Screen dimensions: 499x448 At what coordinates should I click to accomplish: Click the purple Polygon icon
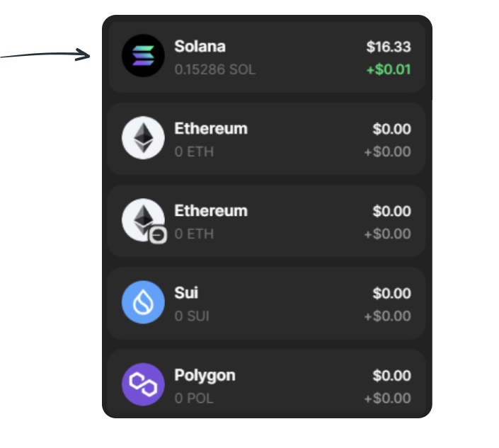(143, 384)
